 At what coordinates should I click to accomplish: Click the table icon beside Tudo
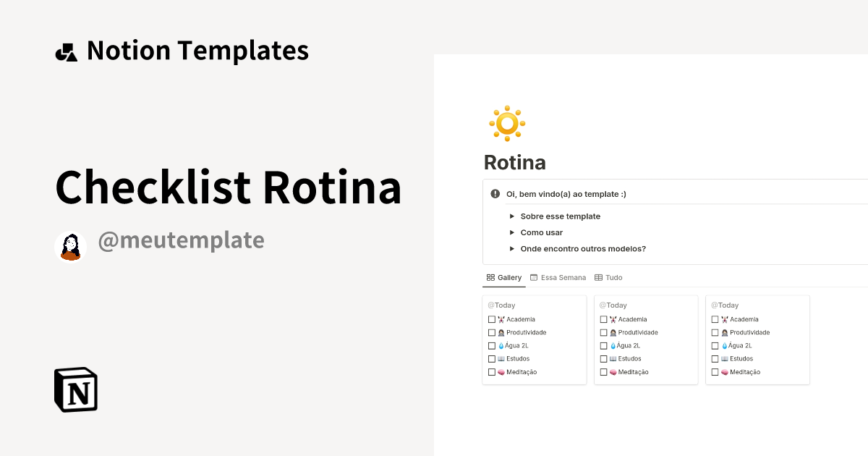(x=597, y=277)
